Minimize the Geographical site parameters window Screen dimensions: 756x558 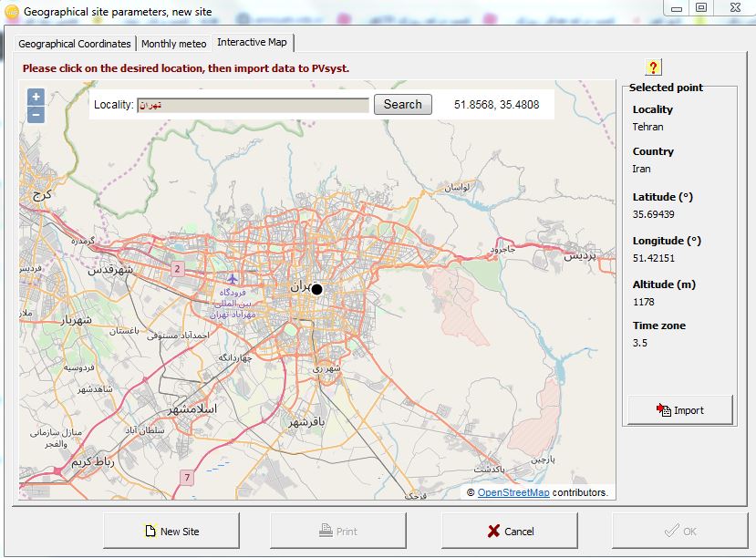click(677, 8)
